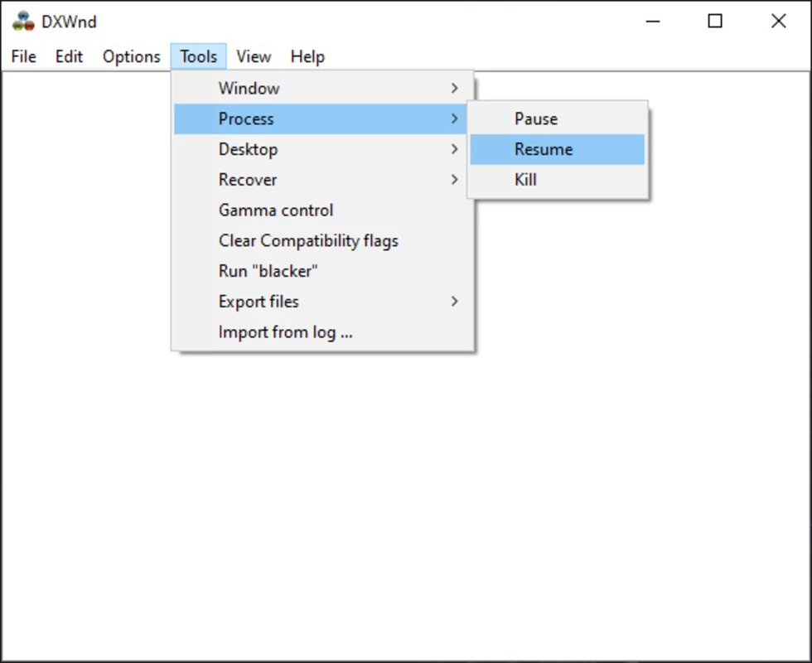Choose Clear Compatibility flags
Viewport: 812px width, 663px height.
[x=322, y=241]
